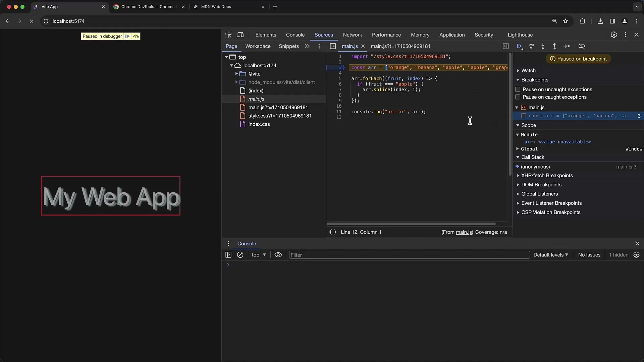Click the main.js source link in status bar
This screenshot has height=362, width=644.
(464, 232)
